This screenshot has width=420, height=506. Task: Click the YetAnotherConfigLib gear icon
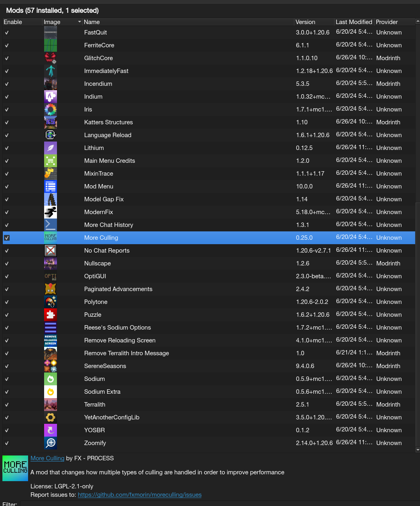click(51, 417)
